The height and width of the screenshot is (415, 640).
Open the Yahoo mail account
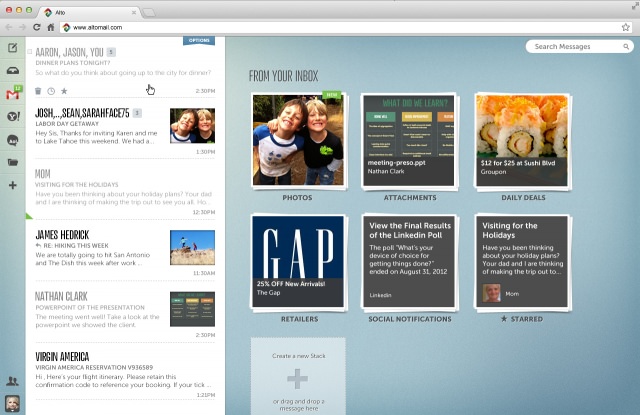(x=12, y=117)
